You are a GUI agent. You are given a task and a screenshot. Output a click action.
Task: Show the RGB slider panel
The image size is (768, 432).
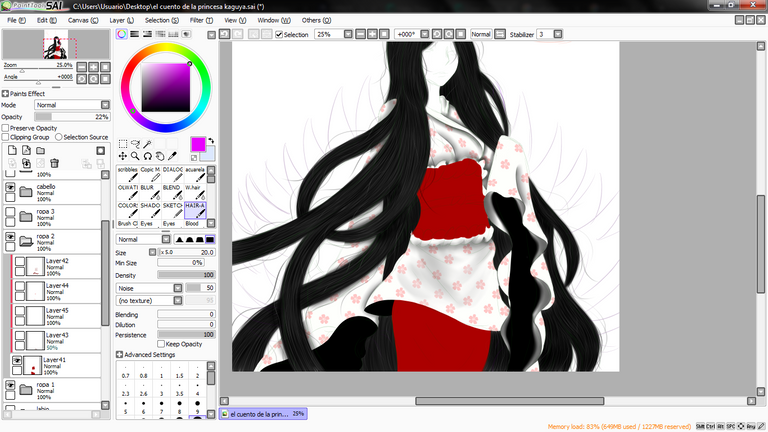coord(134,34)
